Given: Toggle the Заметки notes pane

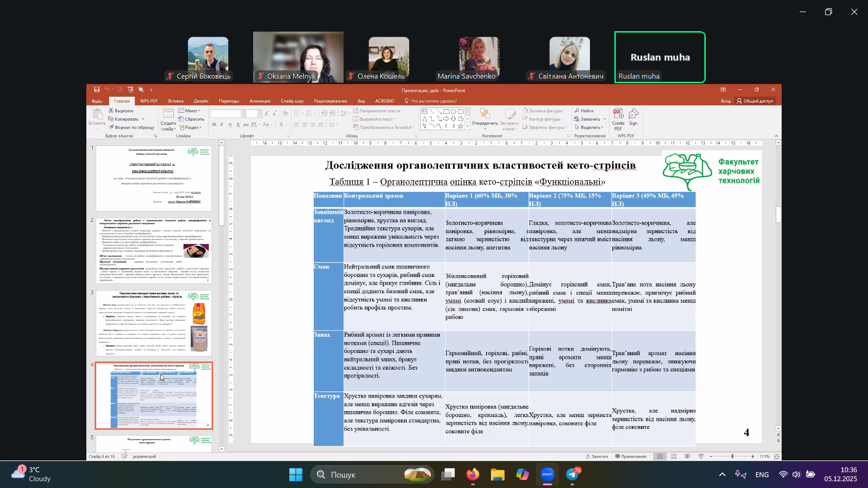Looking at the screenshot, I should point(597,457).
